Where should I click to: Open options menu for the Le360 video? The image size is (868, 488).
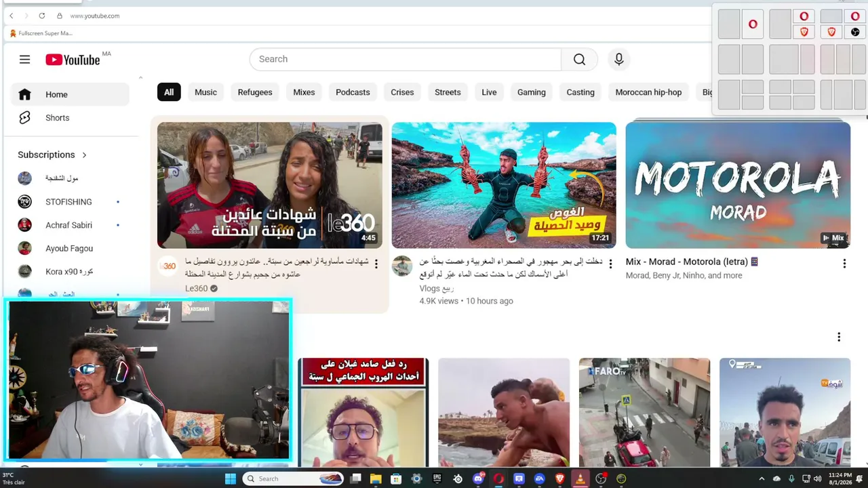pyautogui.click(x=376, y=264)
